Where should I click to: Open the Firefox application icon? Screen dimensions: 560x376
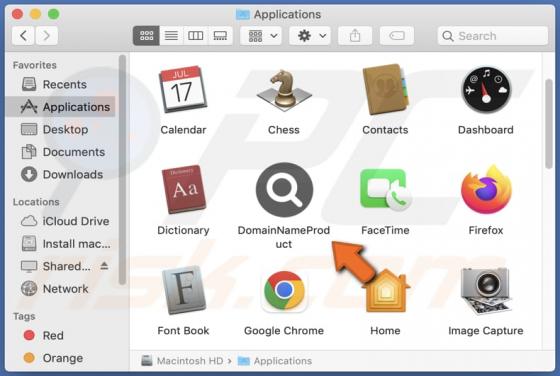(486, 190)
